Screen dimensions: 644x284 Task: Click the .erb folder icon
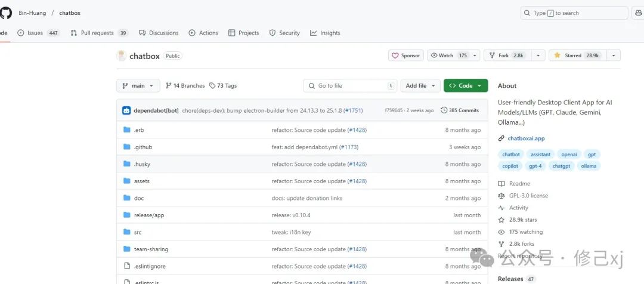[x=126, y=130]
